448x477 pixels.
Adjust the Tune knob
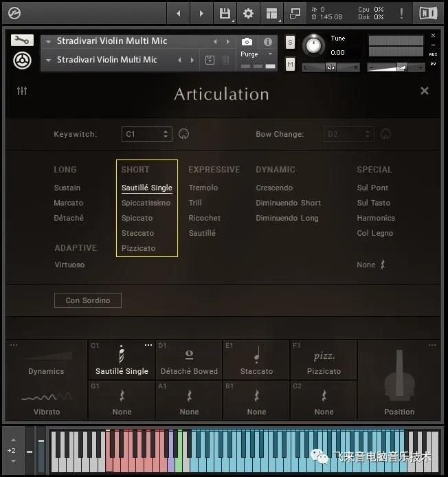pyautogui.click(x=313, y=45)
